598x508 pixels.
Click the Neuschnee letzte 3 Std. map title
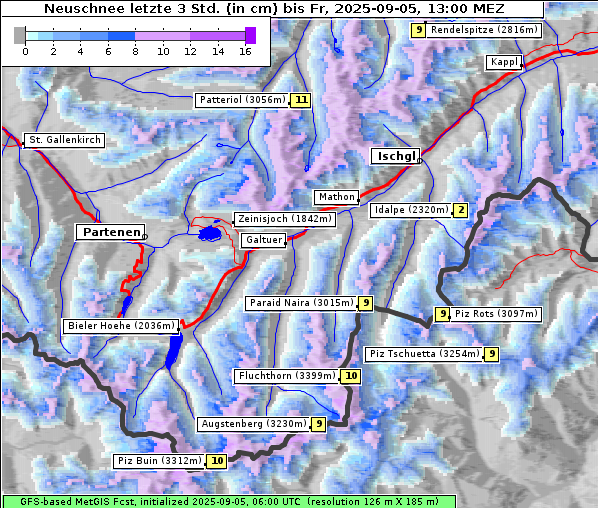(x=273, y=8)
